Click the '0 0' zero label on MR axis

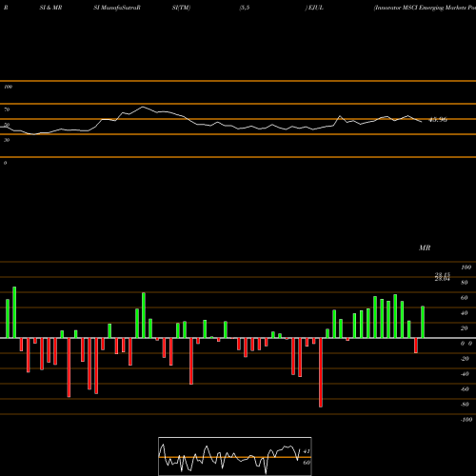coord(466,344)
